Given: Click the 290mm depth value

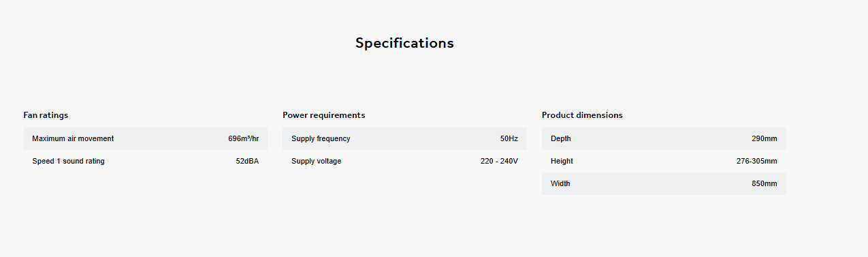Looking at the screenshot, I should click(x=765, y=138).
